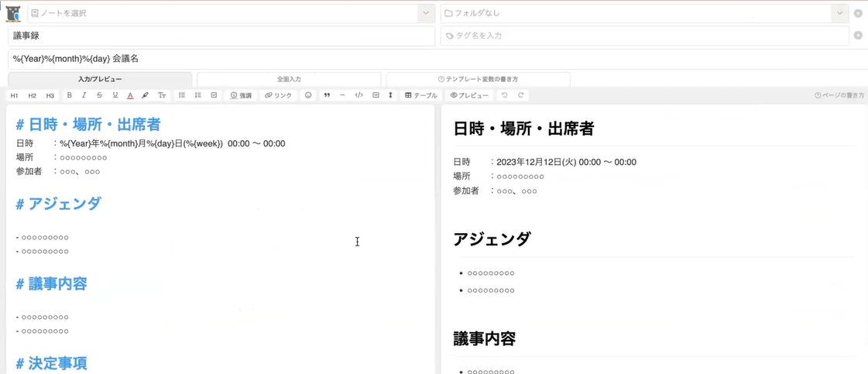The width and height of the screenshot is (868, 374).
Task: Click the 強調 emphasis button
Action: coord(242,95)
